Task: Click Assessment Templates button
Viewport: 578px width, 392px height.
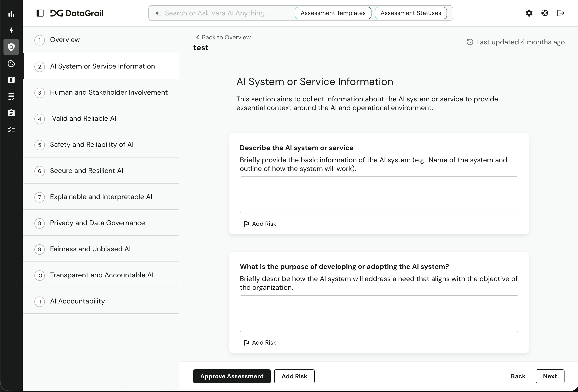Action: pos(333,13)
